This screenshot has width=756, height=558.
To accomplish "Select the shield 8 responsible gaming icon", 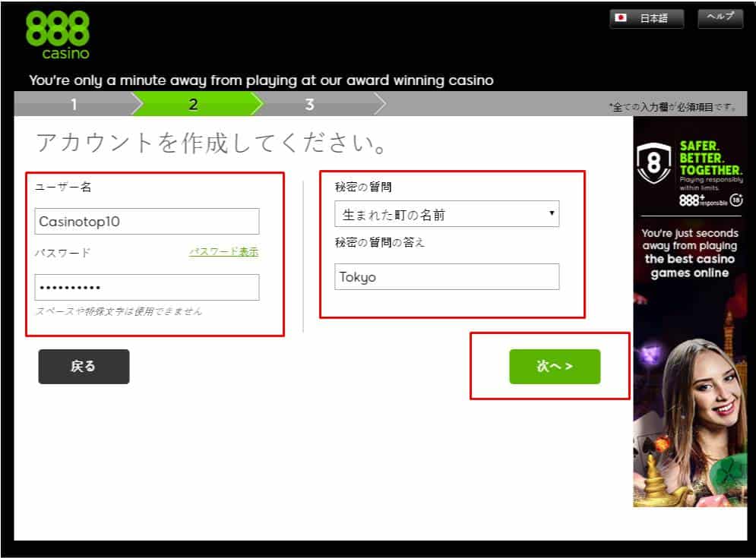I will (653, 163).
